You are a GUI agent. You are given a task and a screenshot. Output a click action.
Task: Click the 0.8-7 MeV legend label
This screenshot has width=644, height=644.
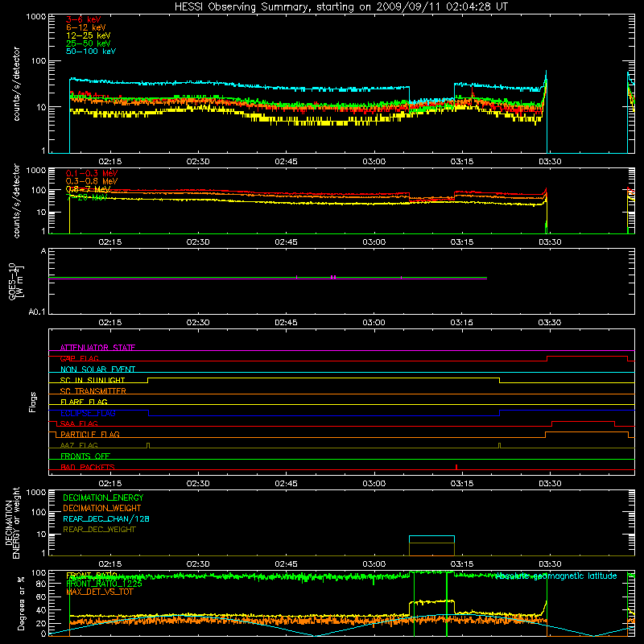tap(89, 189)
